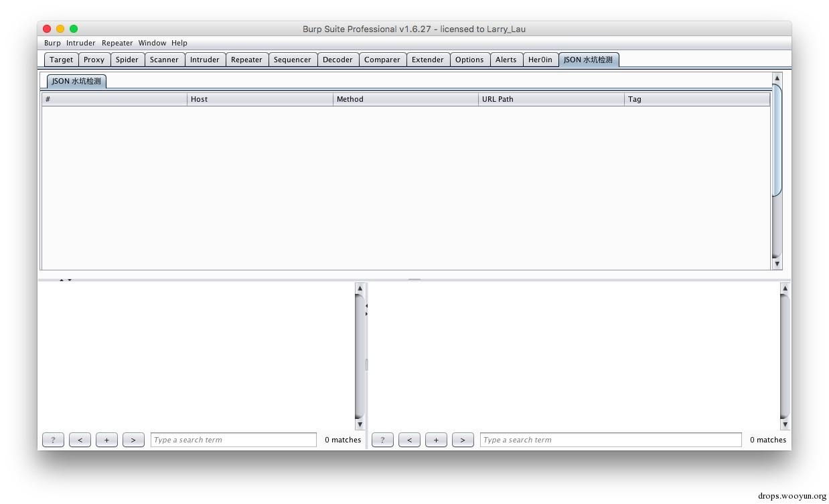This screenshot has width=829, height=504.
Task: Click the right pane plus button
Action: (436, 440)
